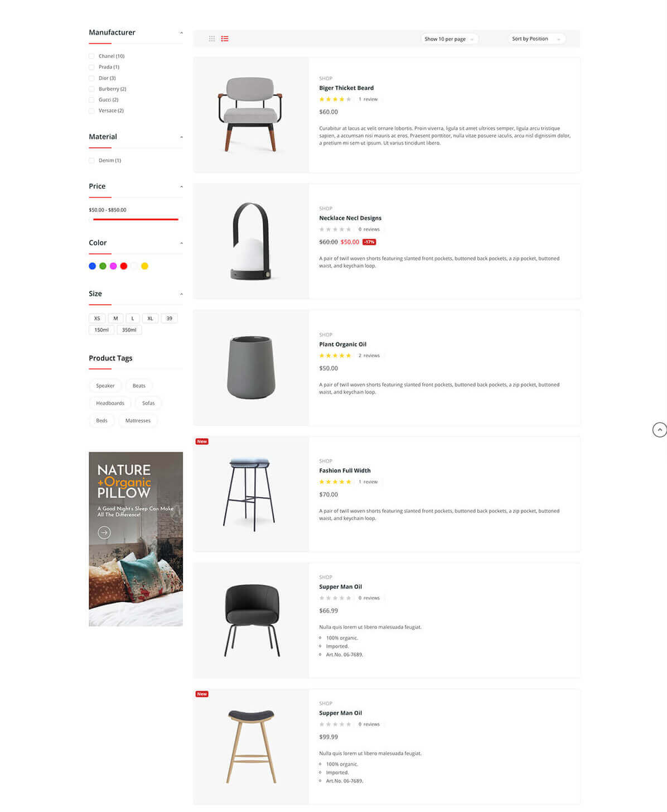Open the Fashion Full Width product link
The image size is (667, 812).
[x=345, y=471]
